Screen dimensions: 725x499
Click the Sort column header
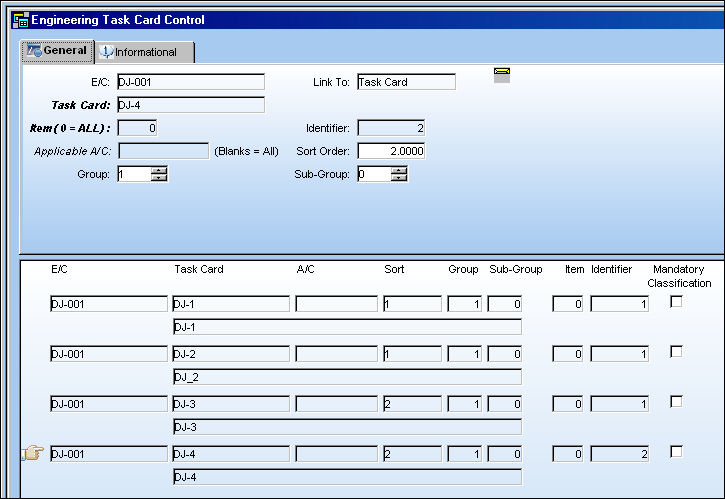(x=394, y=269)
